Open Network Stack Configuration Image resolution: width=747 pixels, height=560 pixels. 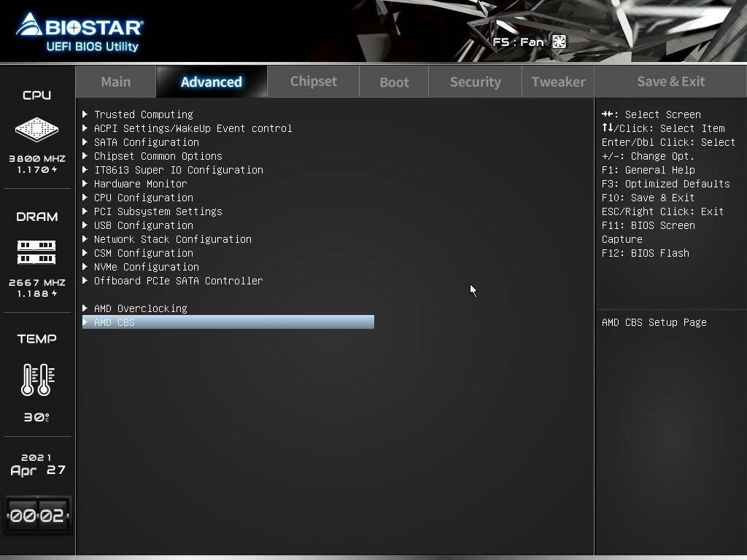(172, 239)
